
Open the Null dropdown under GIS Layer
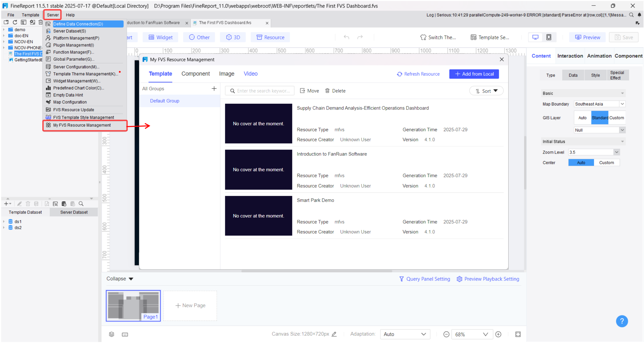[x=599, y=130]
